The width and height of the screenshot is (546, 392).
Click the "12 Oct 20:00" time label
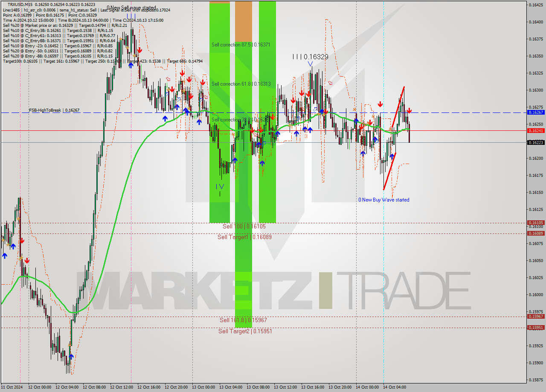point(176,387)
